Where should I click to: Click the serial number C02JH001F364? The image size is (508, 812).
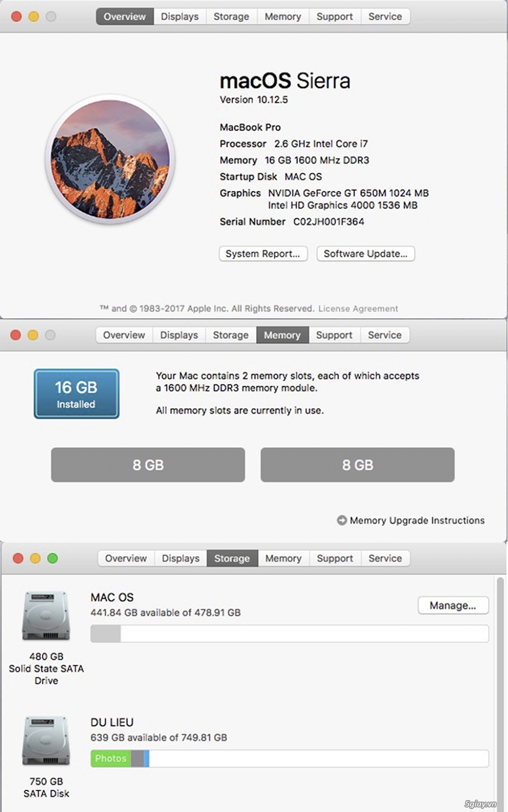328,222
